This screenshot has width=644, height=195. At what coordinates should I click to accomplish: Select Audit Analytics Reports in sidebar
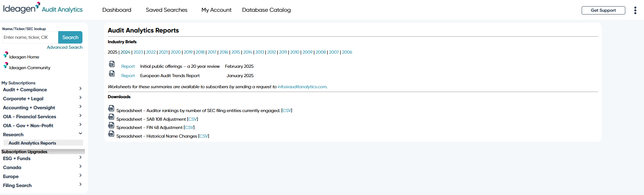click(43, 143)
